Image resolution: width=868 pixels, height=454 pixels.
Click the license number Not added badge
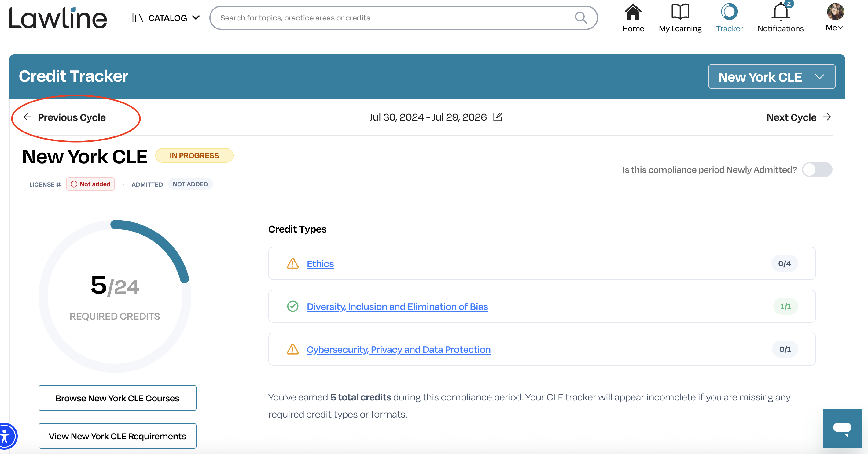click(90, 184)
